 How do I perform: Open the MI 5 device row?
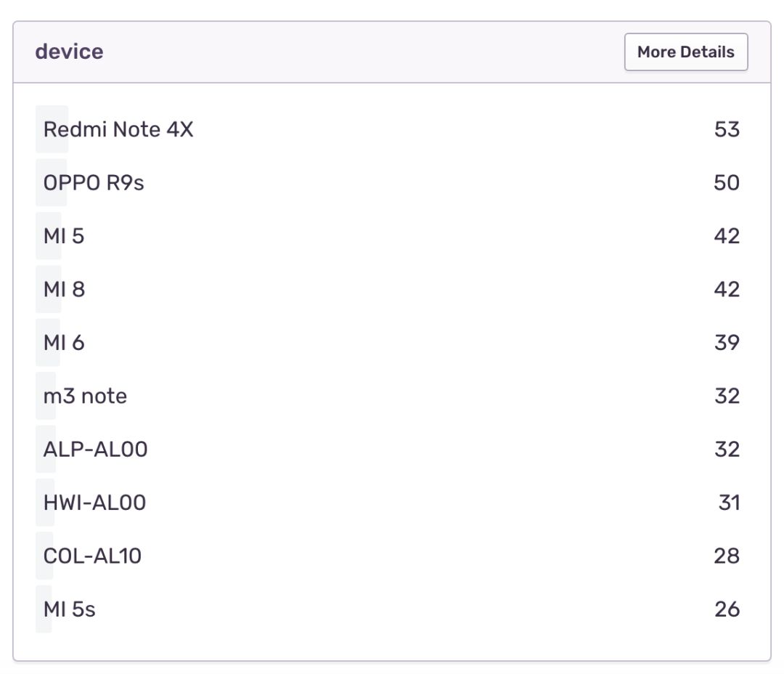pyautogui.click(x=64, y=236)
